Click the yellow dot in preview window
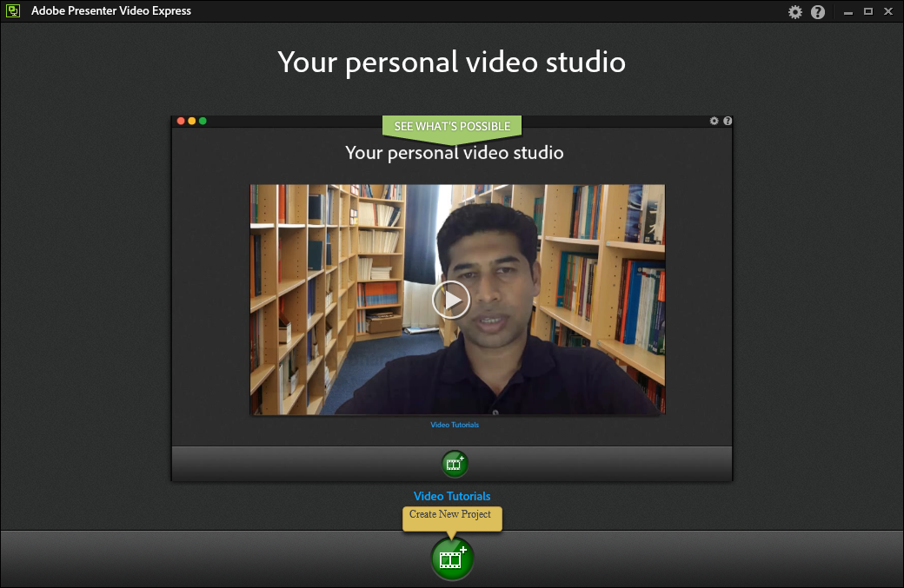 tap(192, 121)
